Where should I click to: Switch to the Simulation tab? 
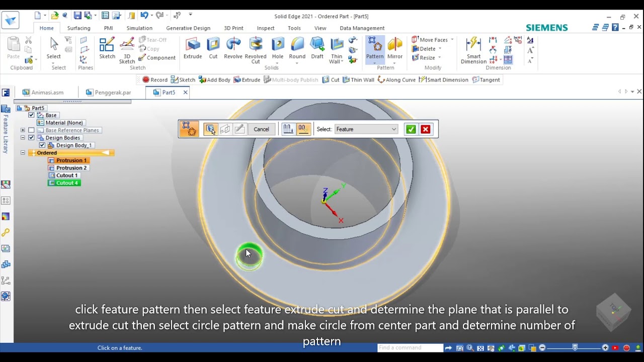(139, 28)
